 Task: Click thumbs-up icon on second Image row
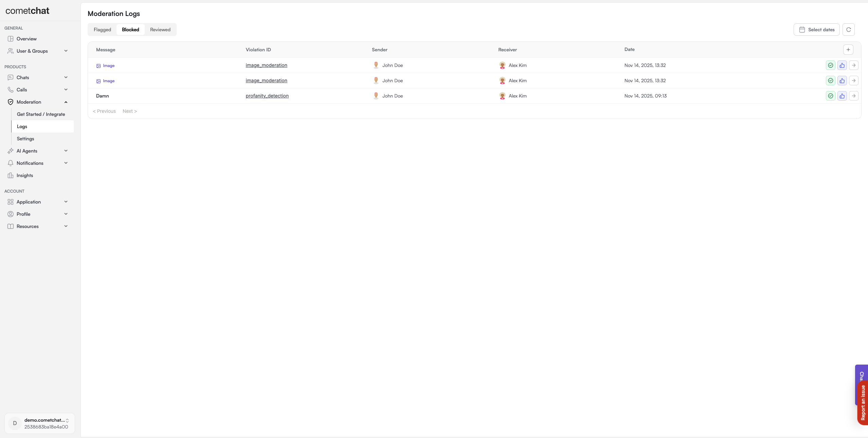tap(842, 81)
